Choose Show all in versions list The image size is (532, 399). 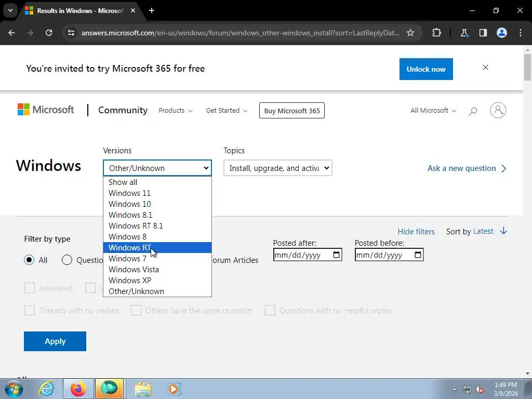(157, 182)
